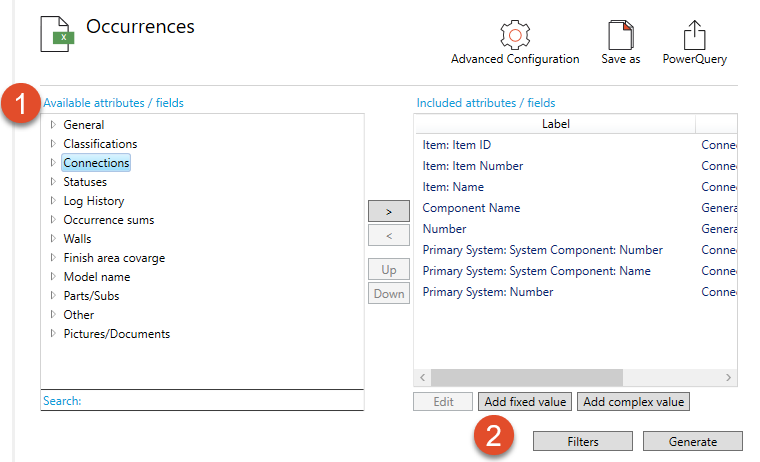The height and width of the screenshot is (462, 760).
Task: Click the remove (<) arrow button
Action: (389, 235)
